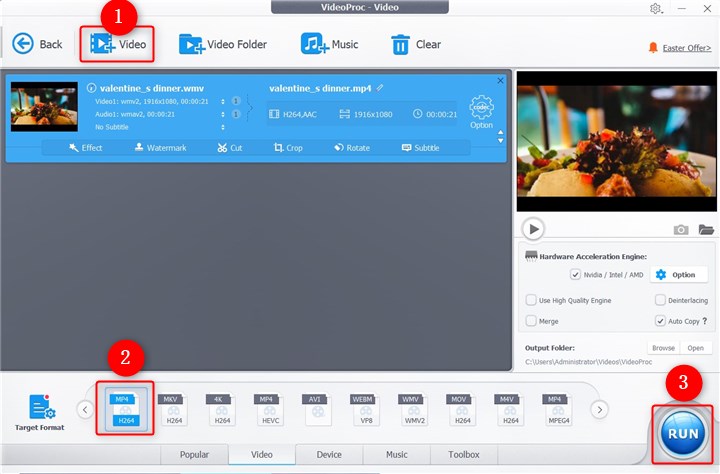The width and height of the screenshot is (720, 474).
Task: Select WEBM VP8 format
Action: click(366, 409)
